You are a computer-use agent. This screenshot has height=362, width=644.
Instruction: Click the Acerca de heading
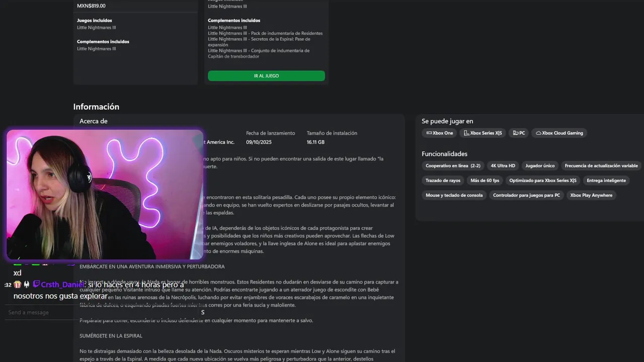[94, 121]
